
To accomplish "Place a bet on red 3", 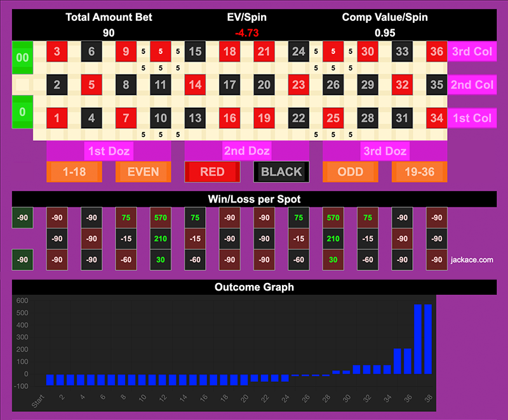I will coord(57,52).
